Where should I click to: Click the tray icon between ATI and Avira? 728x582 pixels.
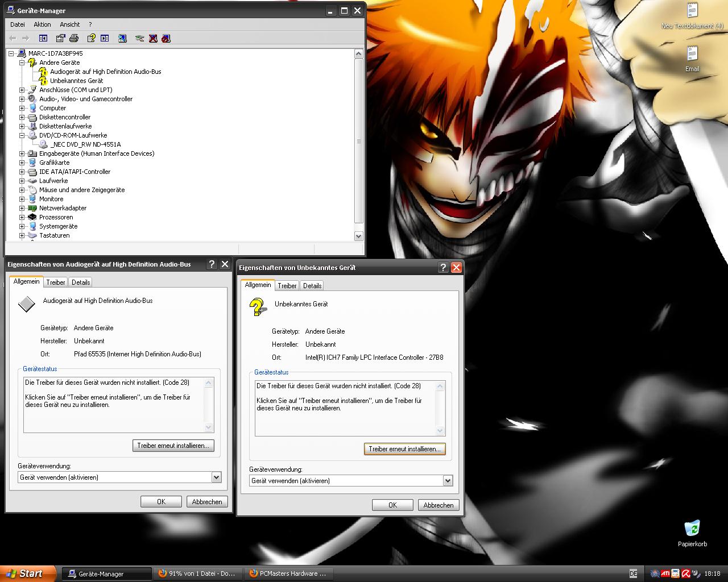675,573
